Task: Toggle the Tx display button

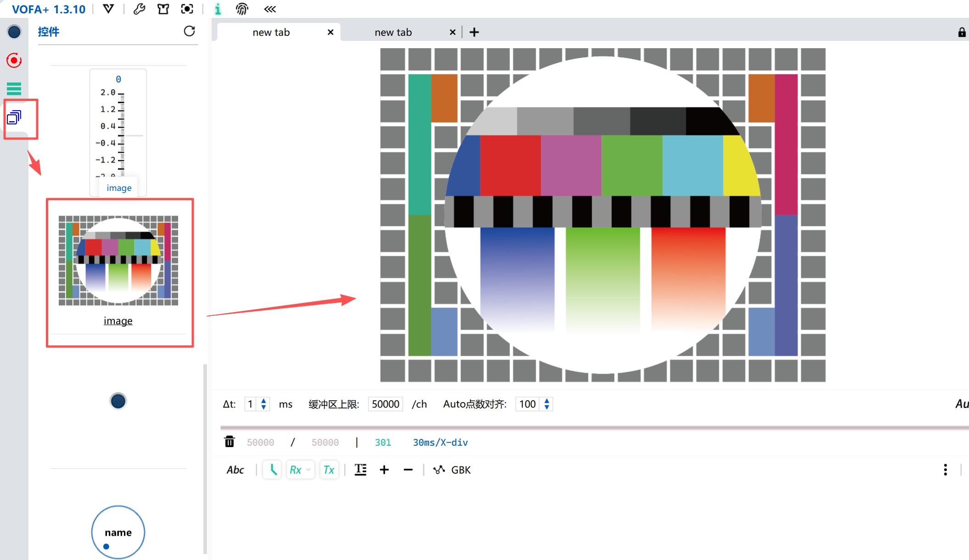Action: tap(329, 470)
